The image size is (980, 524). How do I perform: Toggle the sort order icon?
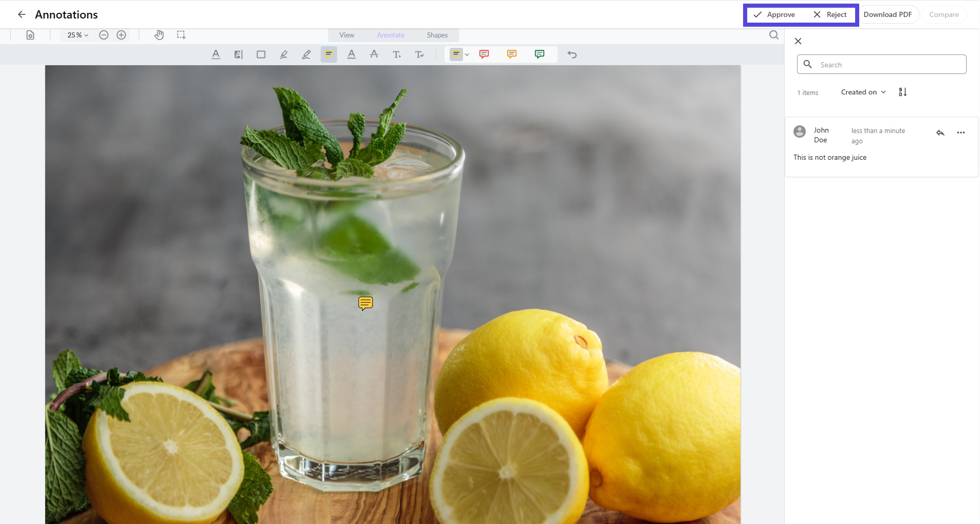(903, 92)
